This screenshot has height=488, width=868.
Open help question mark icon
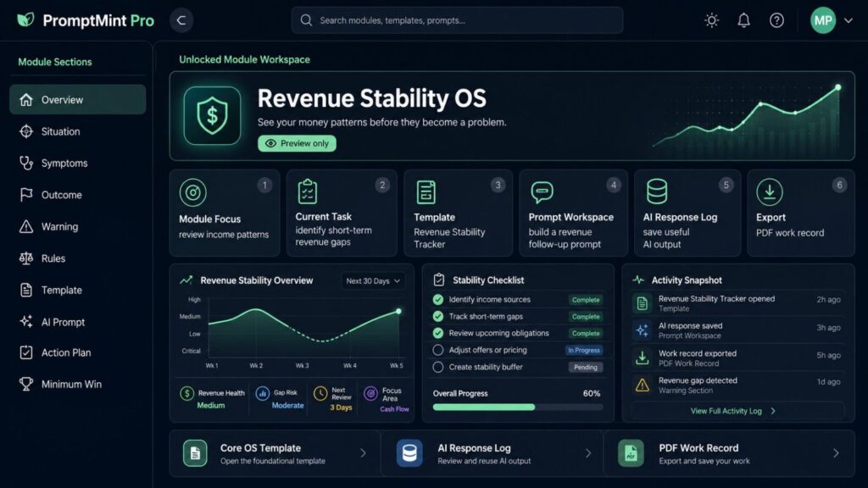[776, 20]
